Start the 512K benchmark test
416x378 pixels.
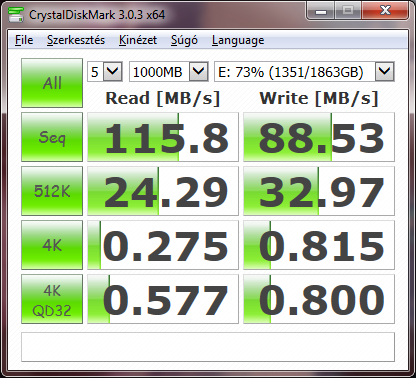(52, 191)
